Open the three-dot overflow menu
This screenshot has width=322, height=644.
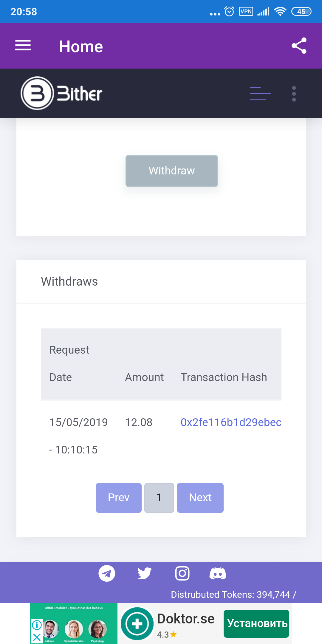pyautogui.click(x=294, y=94)
